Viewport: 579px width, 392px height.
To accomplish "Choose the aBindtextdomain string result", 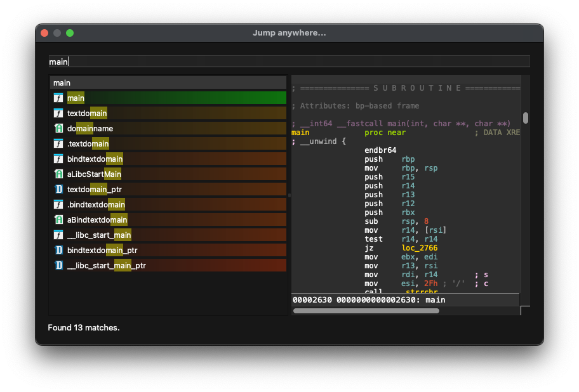I will point(97,220).
